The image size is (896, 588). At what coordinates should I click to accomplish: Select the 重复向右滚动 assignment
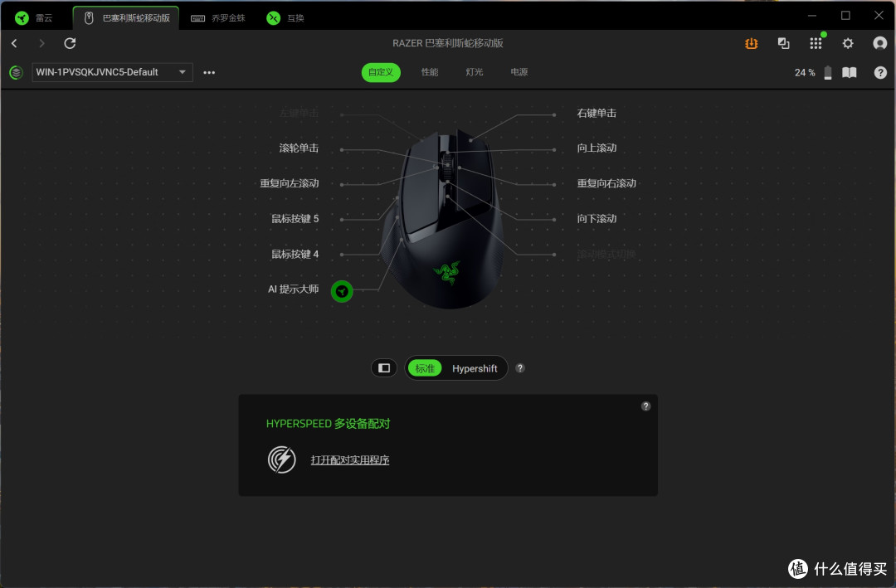606,183
